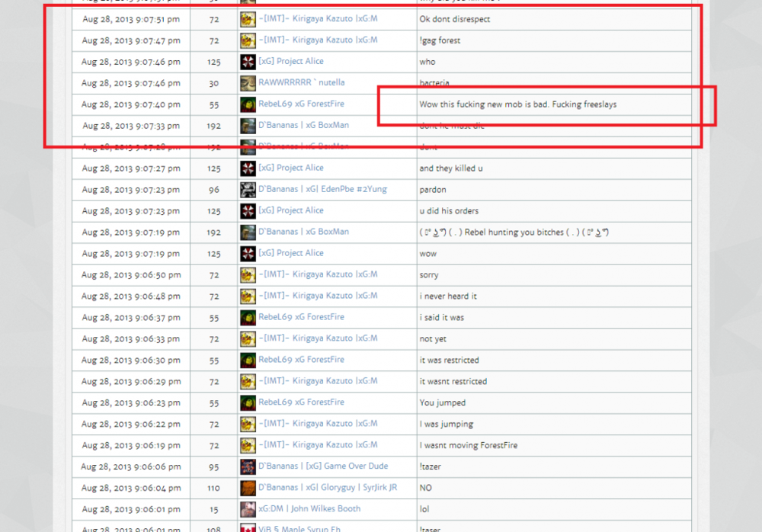This screenshot has width=762, height=532.
Task: Click Kirigaya avatar beside 'I wasnt moving ForestFire'
Action: [248, 446]
